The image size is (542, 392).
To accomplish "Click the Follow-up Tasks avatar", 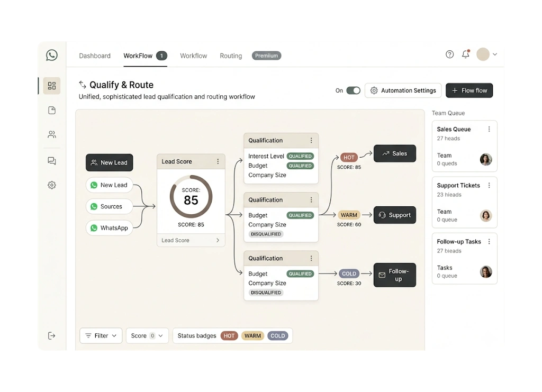I will point(486,272).
